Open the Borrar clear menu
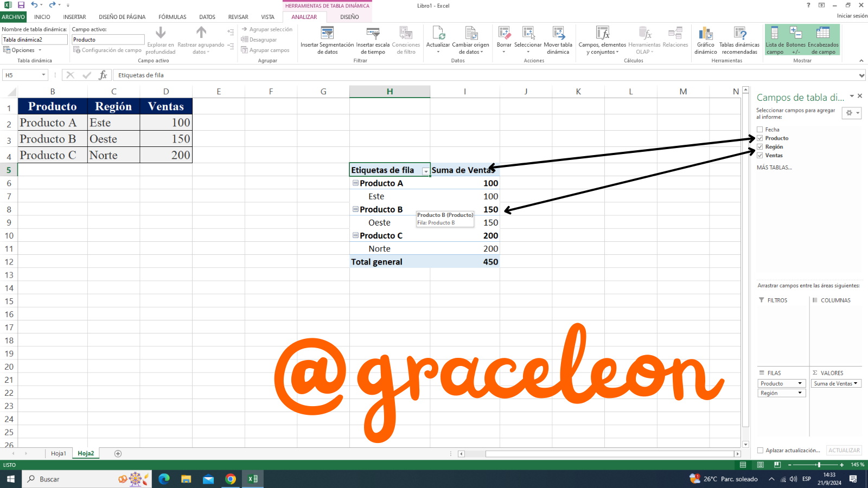This screenshot has width=868, height=488. [504, 40]
